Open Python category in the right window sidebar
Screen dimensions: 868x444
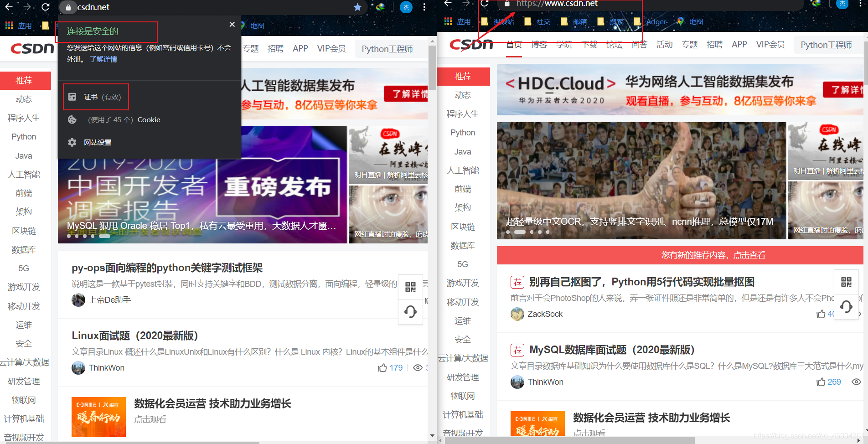463,133
